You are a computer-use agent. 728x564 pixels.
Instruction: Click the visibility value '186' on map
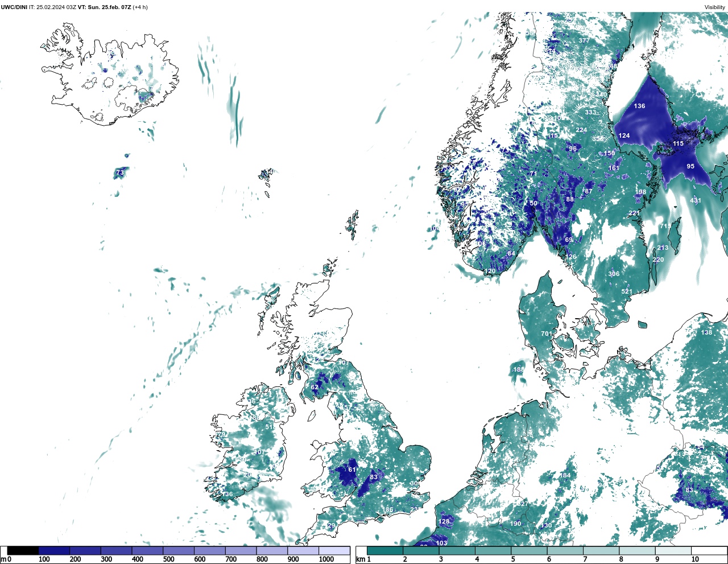[x=387, y=510]
